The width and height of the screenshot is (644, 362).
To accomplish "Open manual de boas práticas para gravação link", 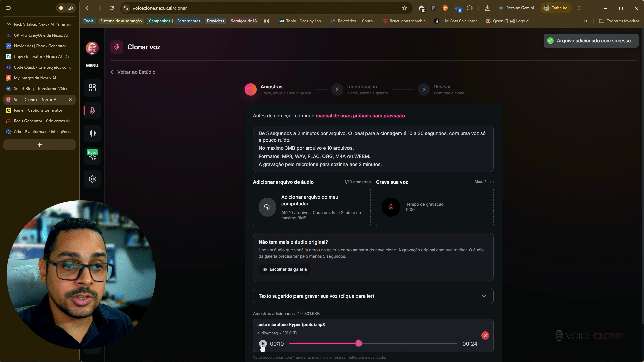I will coord(360,116).
